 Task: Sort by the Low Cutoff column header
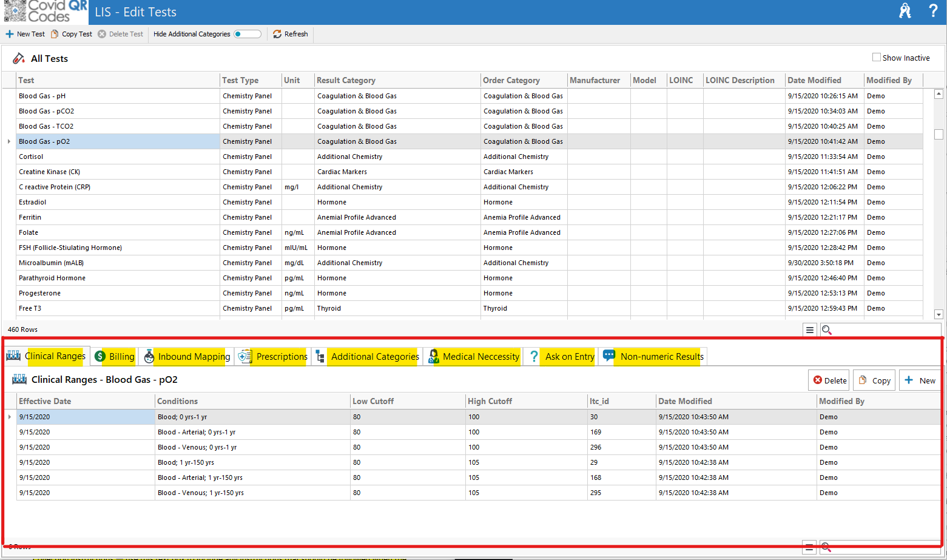408,401
